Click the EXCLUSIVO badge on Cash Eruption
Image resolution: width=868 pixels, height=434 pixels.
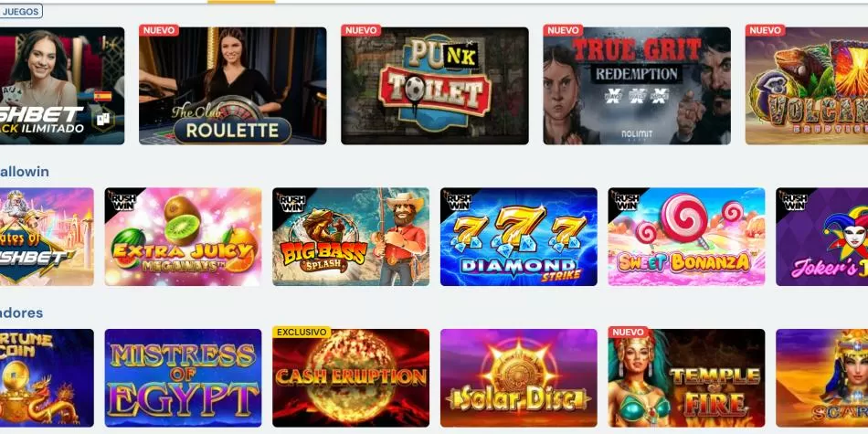(302, 333)
